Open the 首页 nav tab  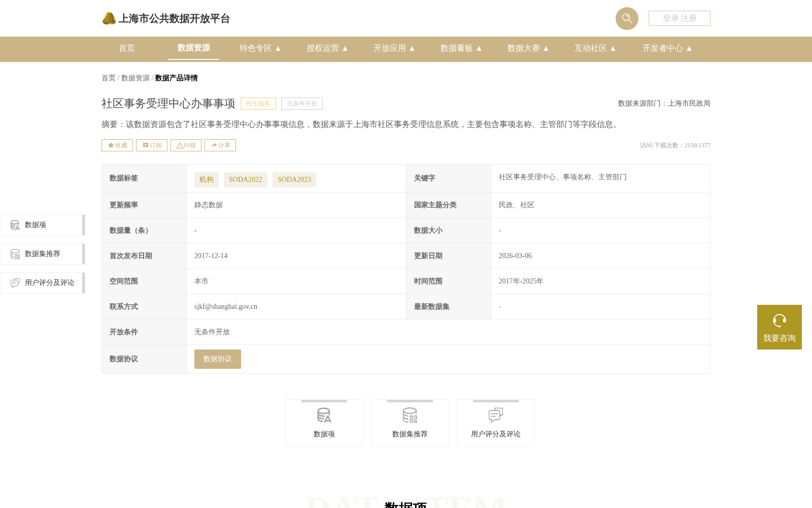pyautogui.click(x=127, y=48)
